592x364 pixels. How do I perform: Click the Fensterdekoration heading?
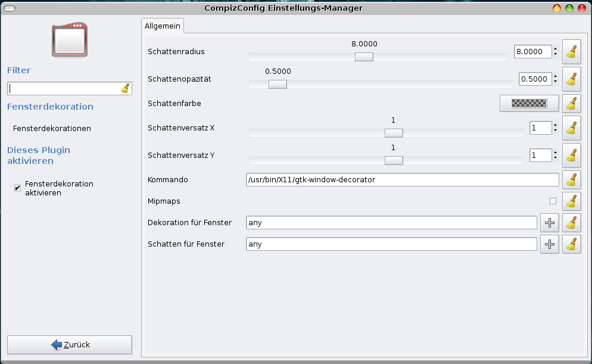point(50,107)
